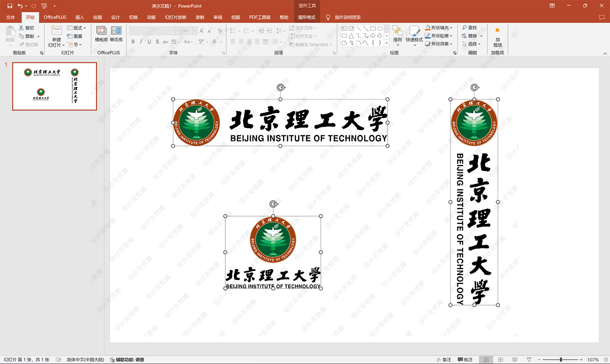Image resolution: width=610 pixels, height=364 pixels.
Task: Start slideshow from quick access toolbar
Action: [x=44, y=6]
